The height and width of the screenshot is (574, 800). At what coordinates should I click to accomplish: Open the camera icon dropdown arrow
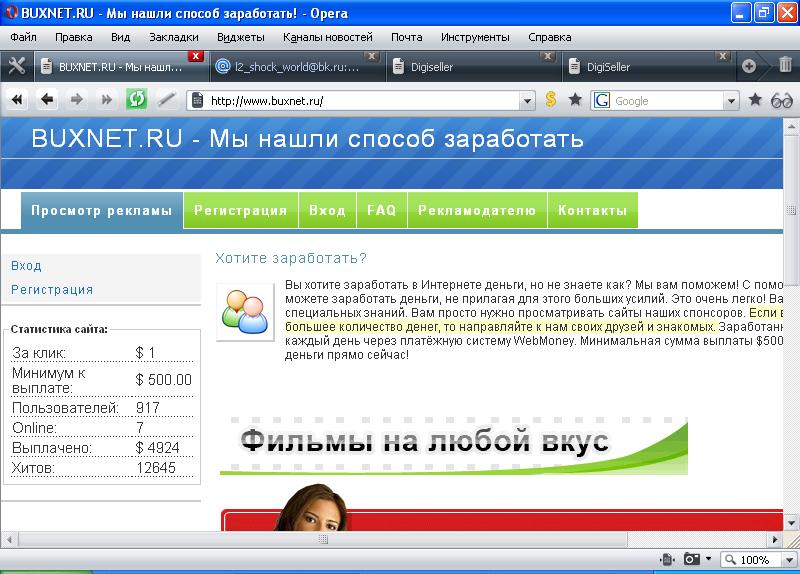(x=708, y=559)
